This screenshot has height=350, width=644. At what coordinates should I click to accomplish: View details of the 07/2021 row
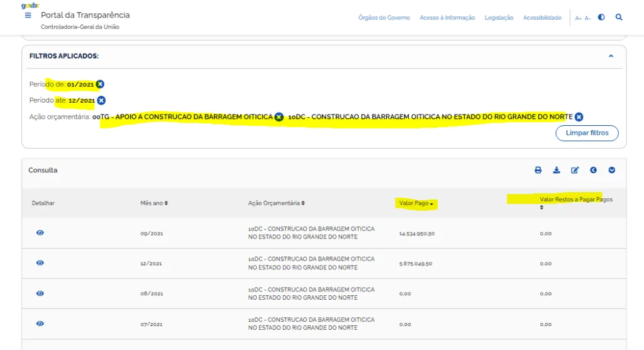(x=40, y=324)
